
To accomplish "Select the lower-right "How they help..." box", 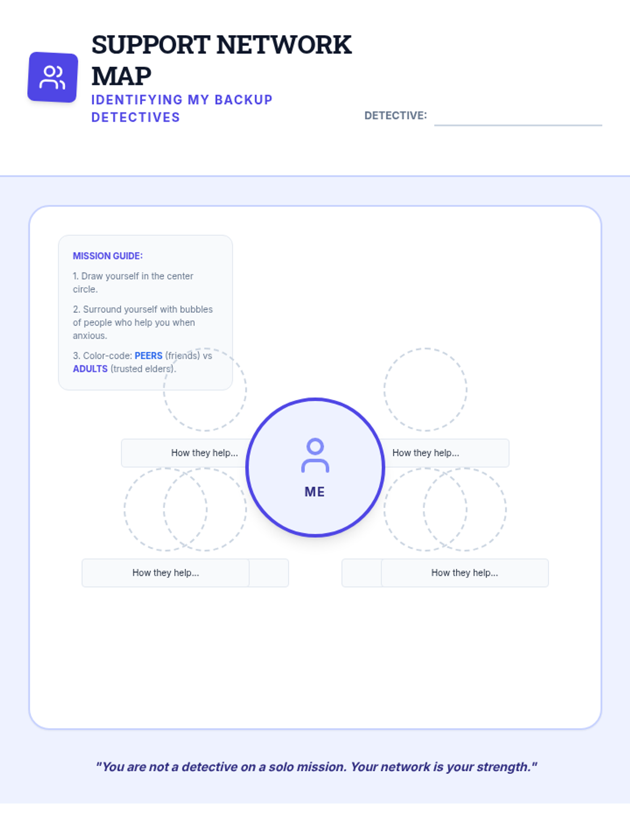I will pyautogui.click(x=465, y=573).
